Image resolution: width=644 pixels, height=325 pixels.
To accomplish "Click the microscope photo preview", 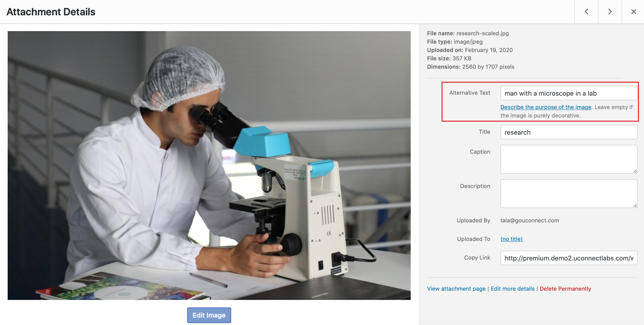I will [209, 166].
